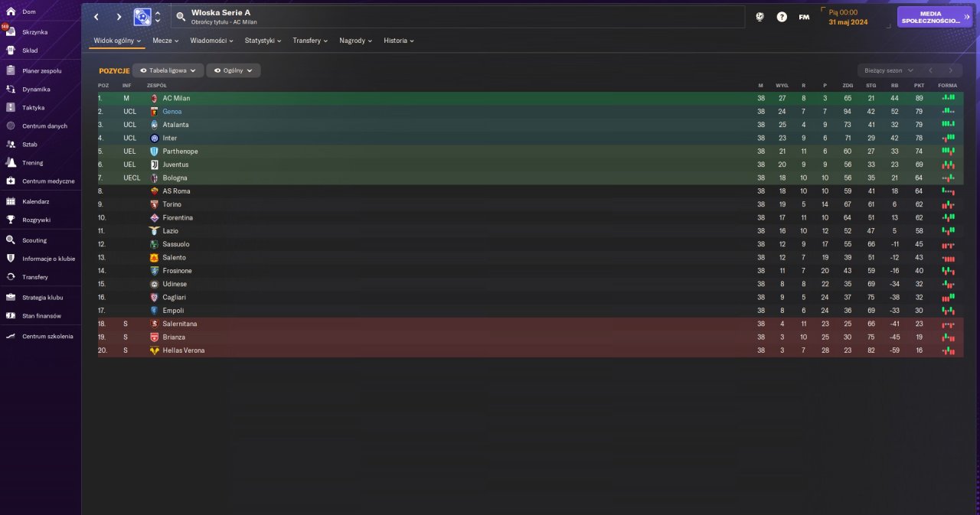Open the Centrum medyczne icon
Screen dimensions: 980x515
click(11, 181)
